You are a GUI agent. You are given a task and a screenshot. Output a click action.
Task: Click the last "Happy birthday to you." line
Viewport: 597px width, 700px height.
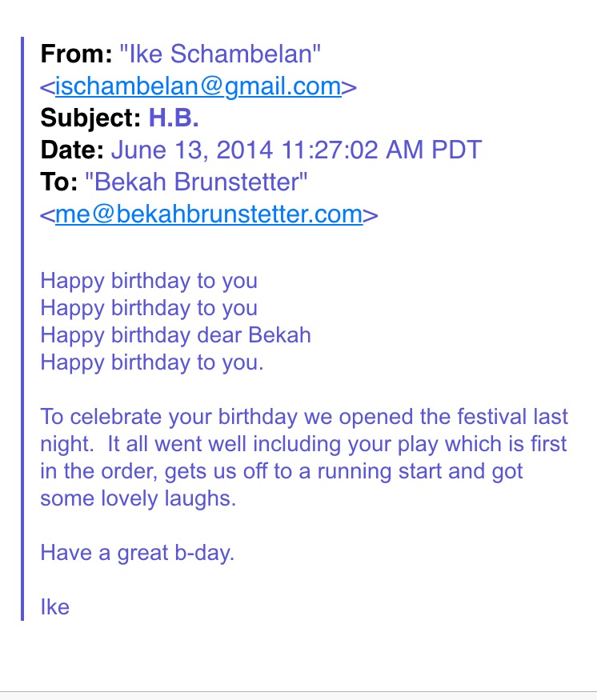click(152, 362)
